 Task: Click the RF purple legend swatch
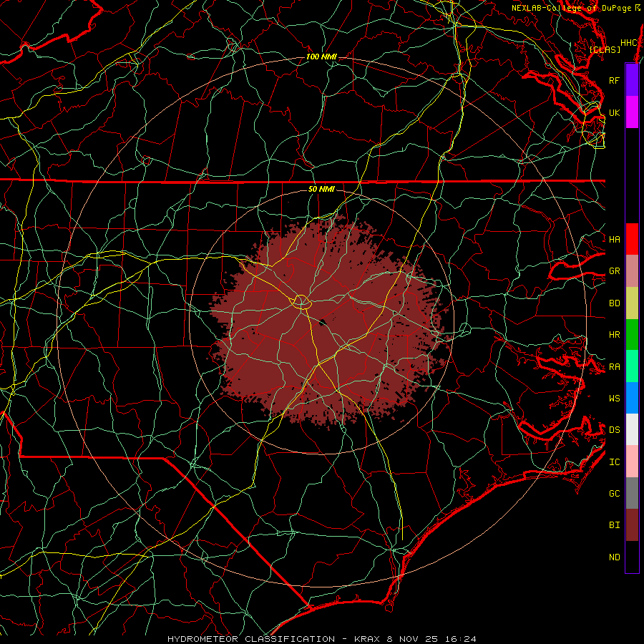click(x=632, y=80)
